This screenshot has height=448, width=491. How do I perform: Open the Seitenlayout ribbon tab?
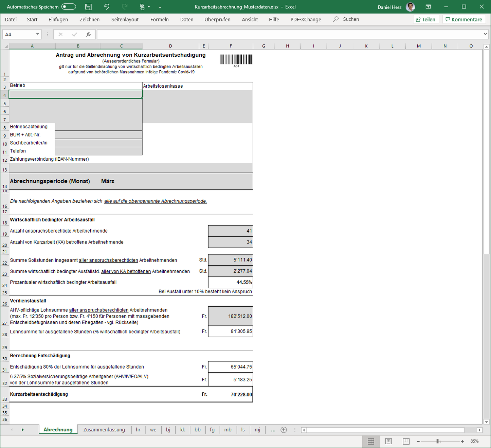click(x=125, y=20)
